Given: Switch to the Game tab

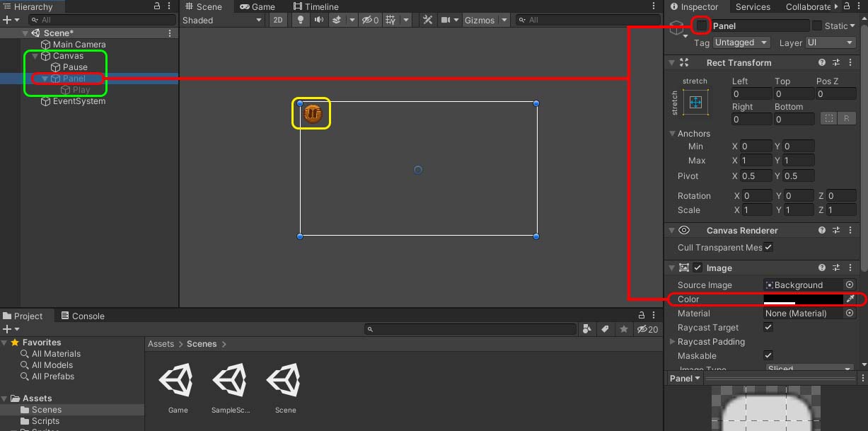Looking at the screenshot, I should tap(257, 6).
